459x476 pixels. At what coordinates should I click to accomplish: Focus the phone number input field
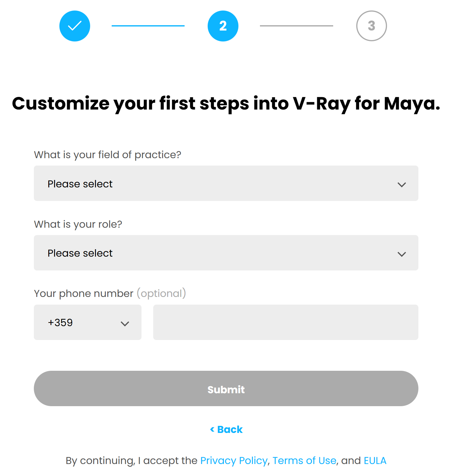pos(286,322)
